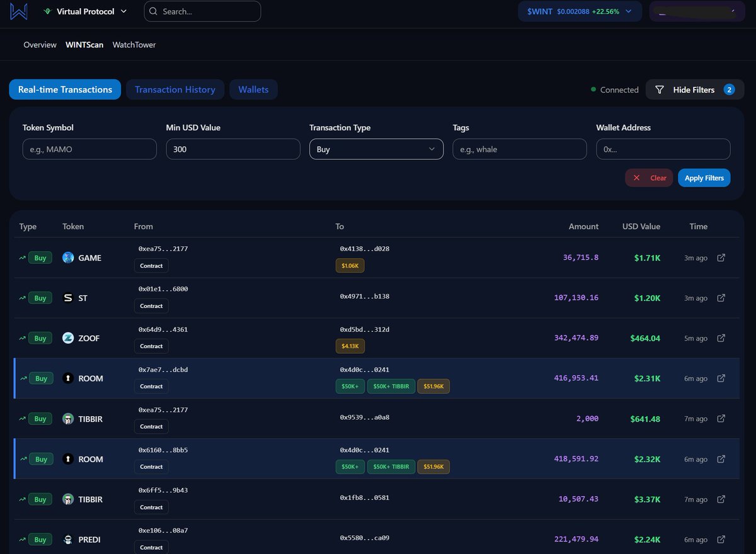Click the $50K+ tag in 416,953.41 row
Viewport: 756px width, 554px height.
[350, 387]
